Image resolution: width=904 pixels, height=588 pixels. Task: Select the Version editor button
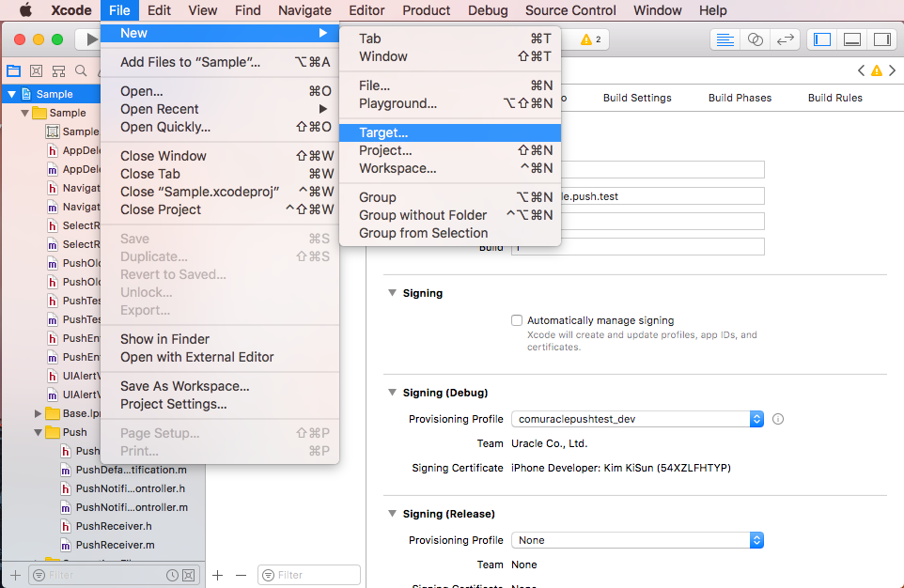786,39
